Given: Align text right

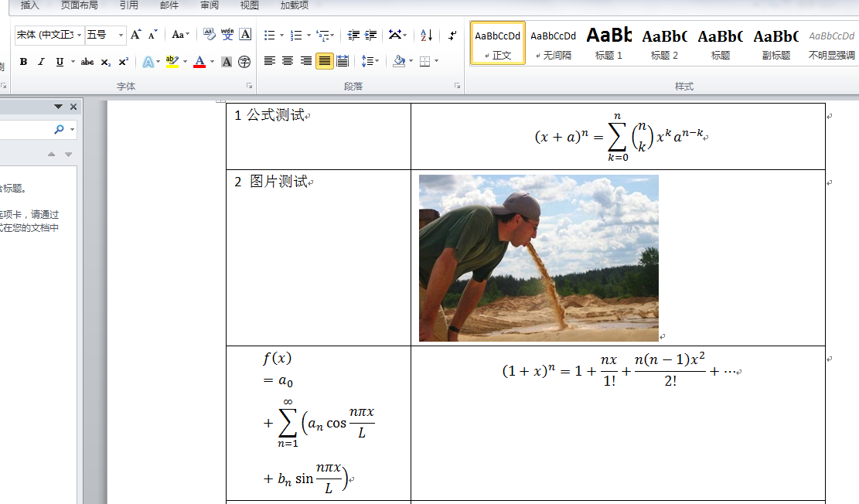Looking at the screenshot, I should [306, 61].
